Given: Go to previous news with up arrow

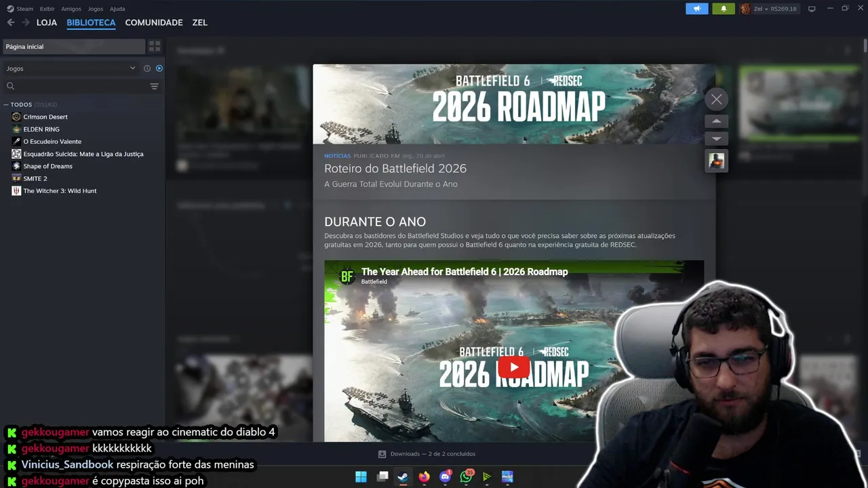Looking at the screenshot, I should (716, 121).
